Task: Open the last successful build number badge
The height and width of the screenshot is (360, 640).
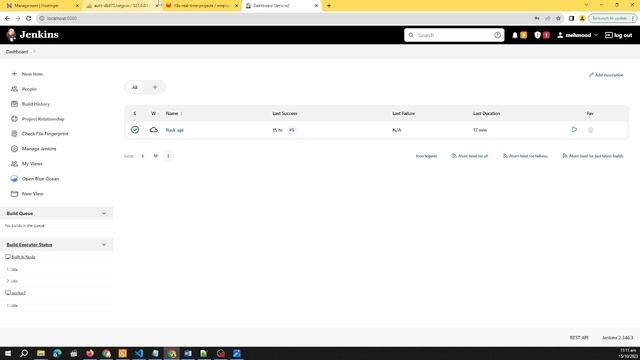Action: (x=291, y=130)
